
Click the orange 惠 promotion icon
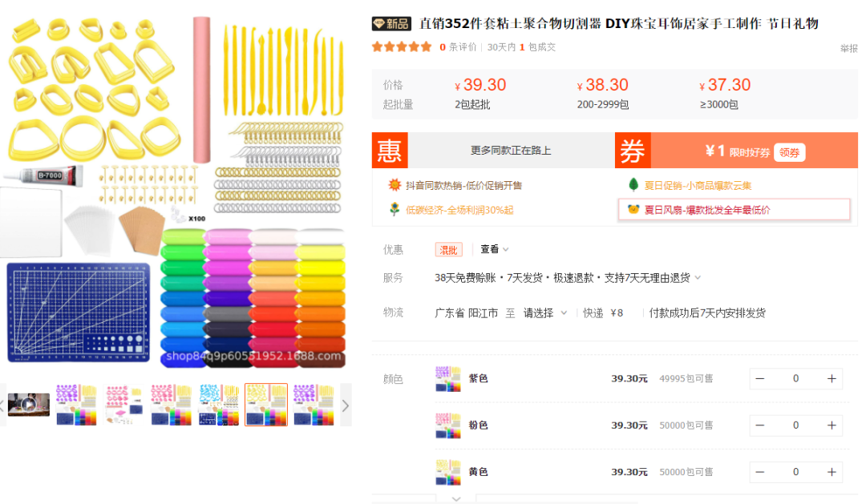(x=390, y=151)
